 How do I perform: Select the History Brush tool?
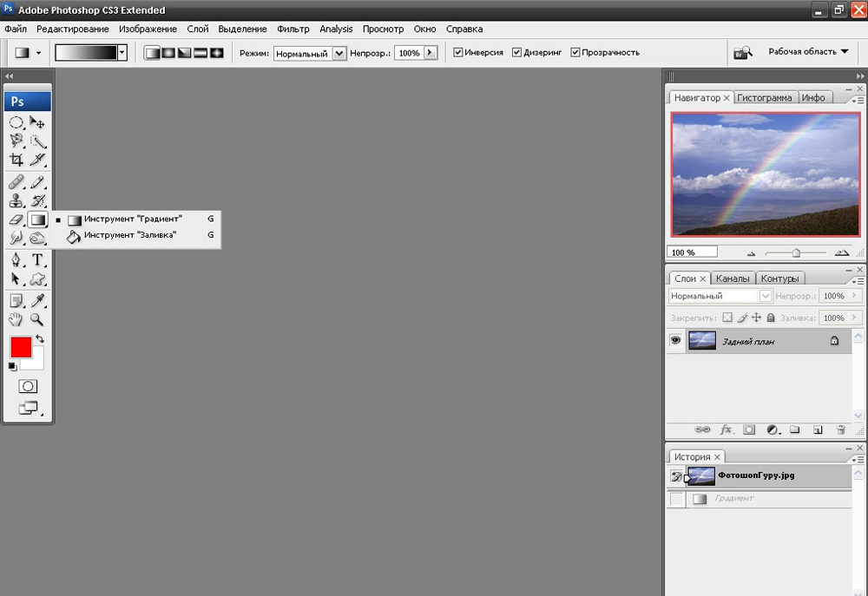pos(37,201)
